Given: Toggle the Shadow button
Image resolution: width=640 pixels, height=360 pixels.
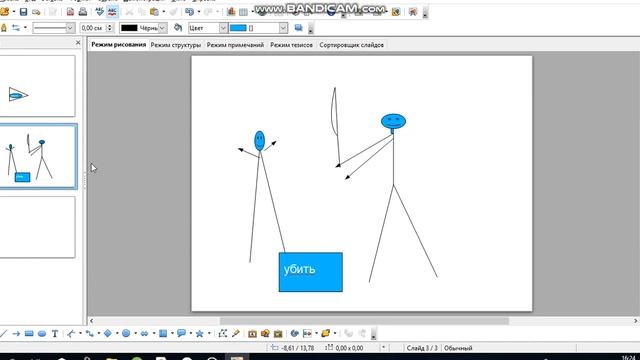Looking at the screenshot, I should 299,28.
